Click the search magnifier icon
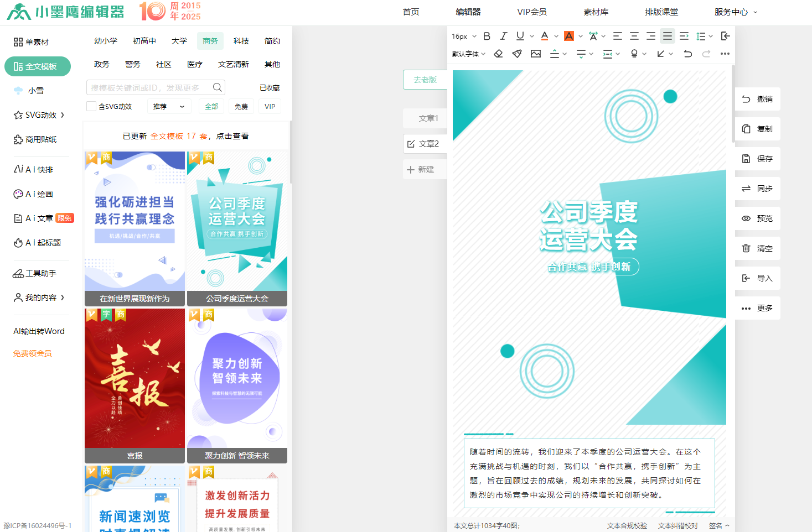This screenshot has height=532, width=812. pos(218,87)
